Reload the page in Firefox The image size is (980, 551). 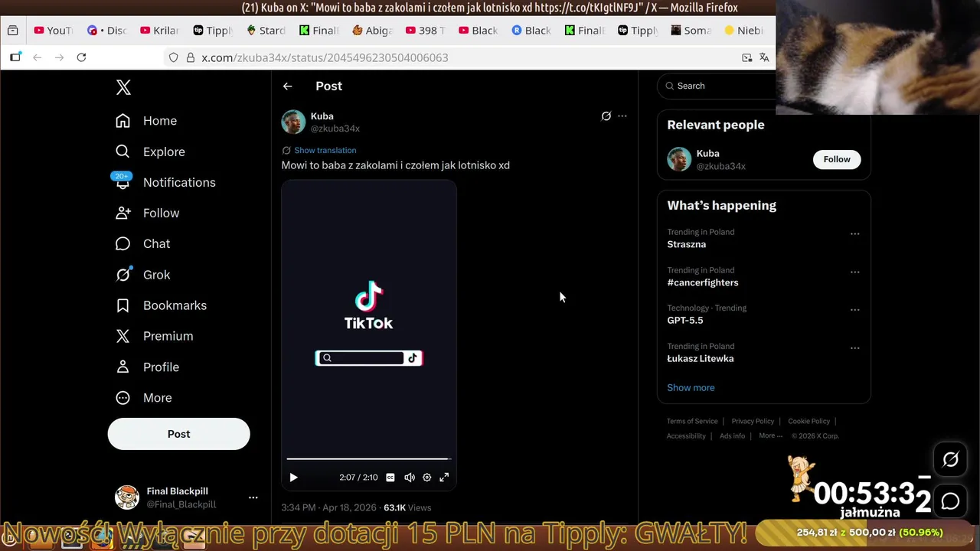point(81,57)
